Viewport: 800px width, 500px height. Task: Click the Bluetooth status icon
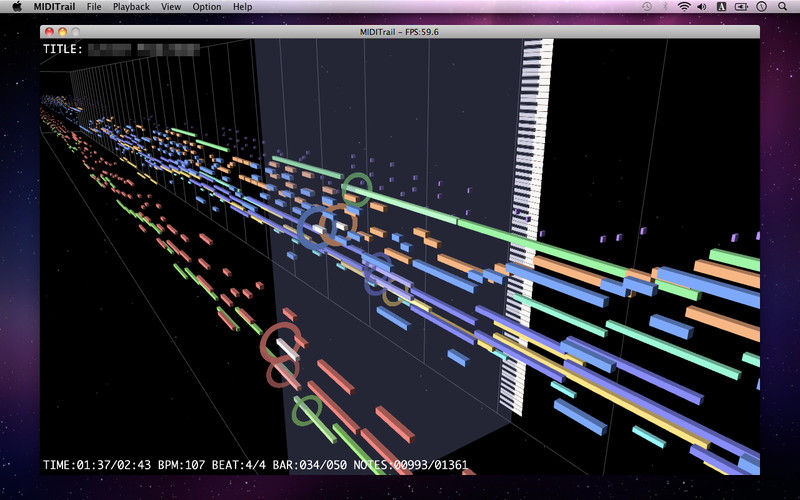click(665, 7)
